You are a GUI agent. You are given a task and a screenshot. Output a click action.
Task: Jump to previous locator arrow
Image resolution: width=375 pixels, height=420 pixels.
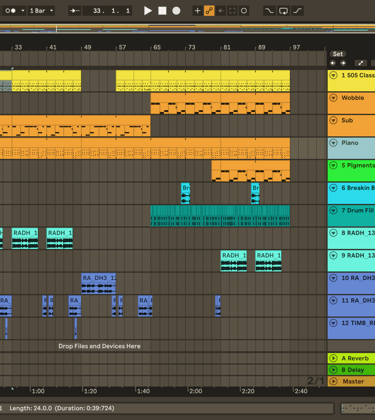click(333, 63)
